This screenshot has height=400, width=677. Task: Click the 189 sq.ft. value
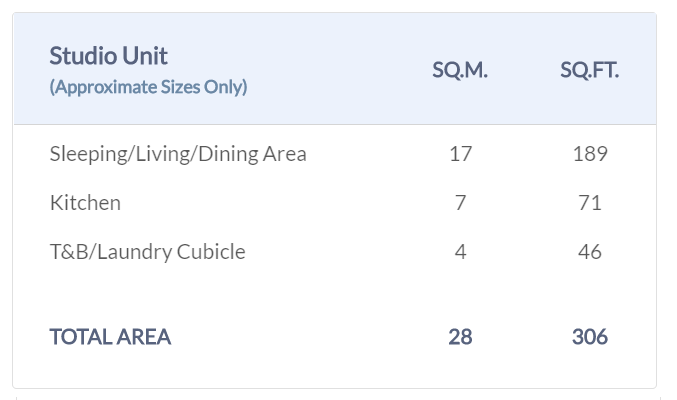pyautogui.click(x=590, y=154)
